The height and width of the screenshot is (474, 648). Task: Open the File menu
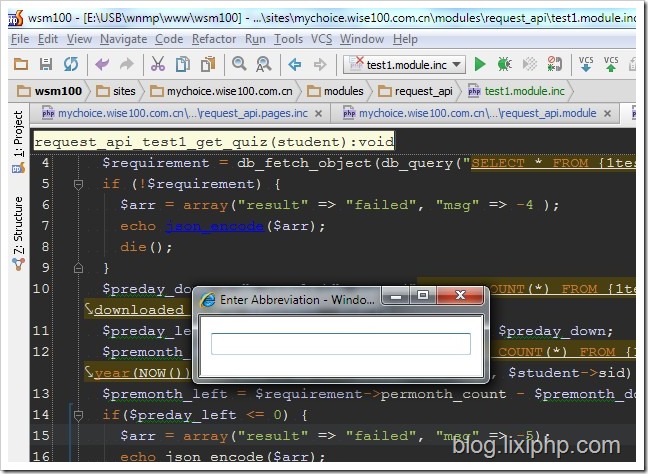20,39
